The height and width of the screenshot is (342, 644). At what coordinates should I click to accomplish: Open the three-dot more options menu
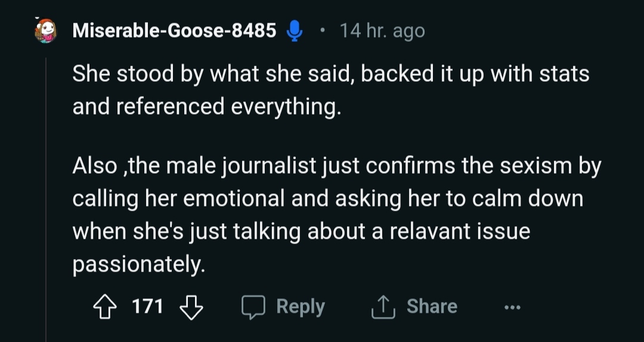point(512,308)
